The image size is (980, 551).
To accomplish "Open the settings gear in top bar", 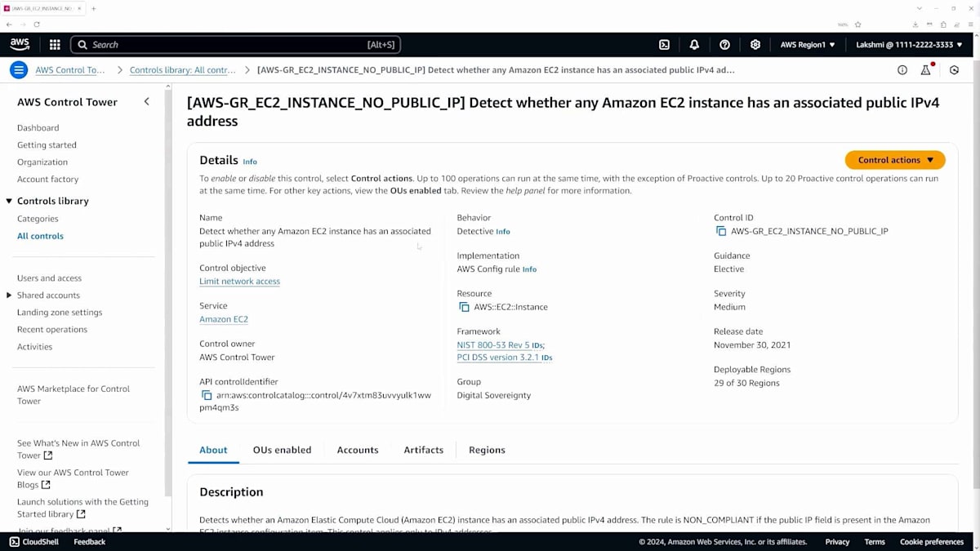I will [755, 45].
